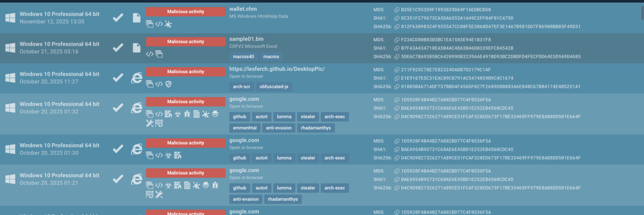Click the wrench tools icon in the 01:32 row

[149, 123]
